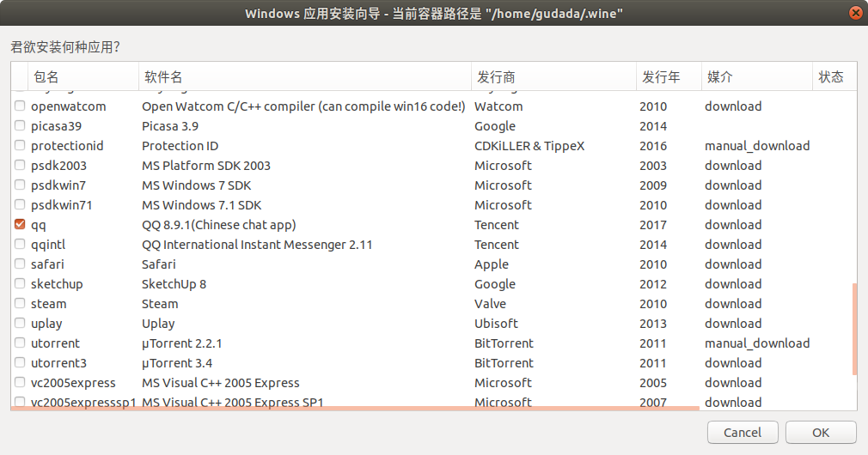Select the 'psdkwin71' package name
The height and width of the screenshot is (455, 868).
[61, 205]
